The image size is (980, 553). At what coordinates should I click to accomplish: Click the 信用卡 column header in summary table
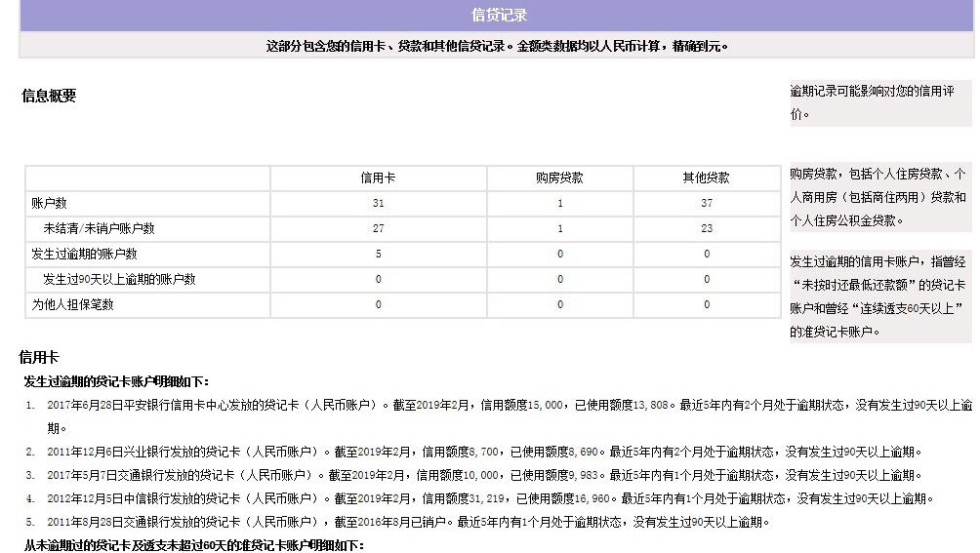[378, 178]
